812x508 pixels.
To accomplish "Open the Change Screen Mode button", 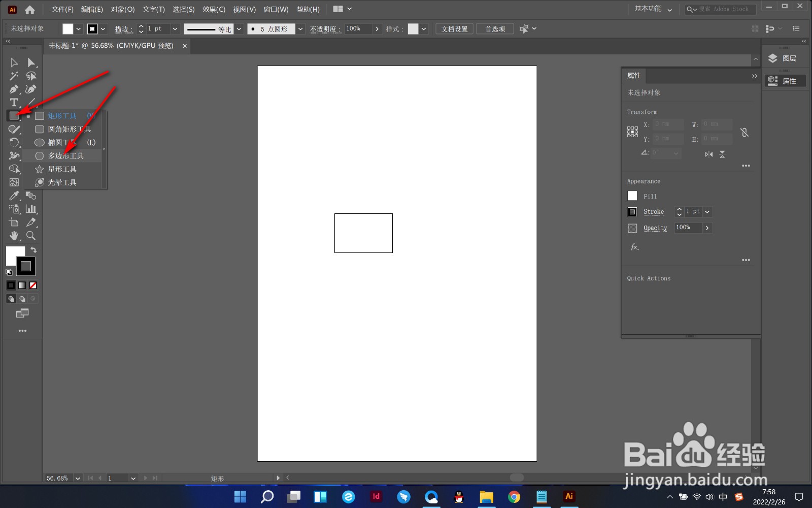I will tap(22, 313).
